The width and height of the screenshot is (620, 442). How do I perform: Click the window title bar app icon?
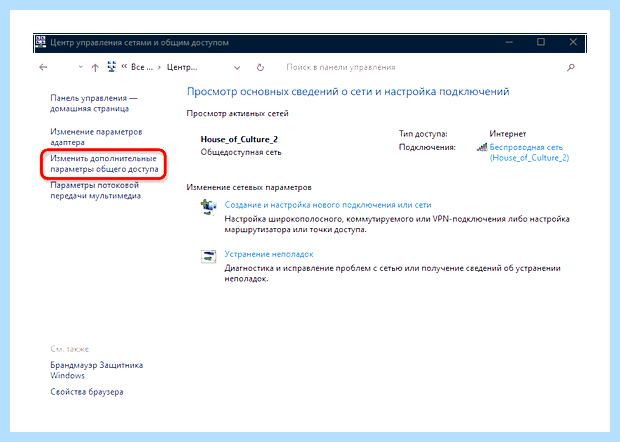[41, 42]
